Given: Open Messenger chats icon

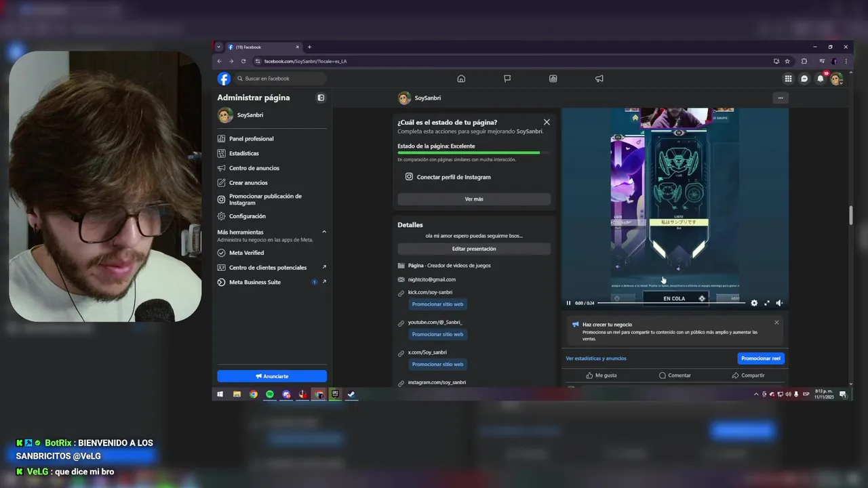Looking at the screenshot, I should click(804, 79).
